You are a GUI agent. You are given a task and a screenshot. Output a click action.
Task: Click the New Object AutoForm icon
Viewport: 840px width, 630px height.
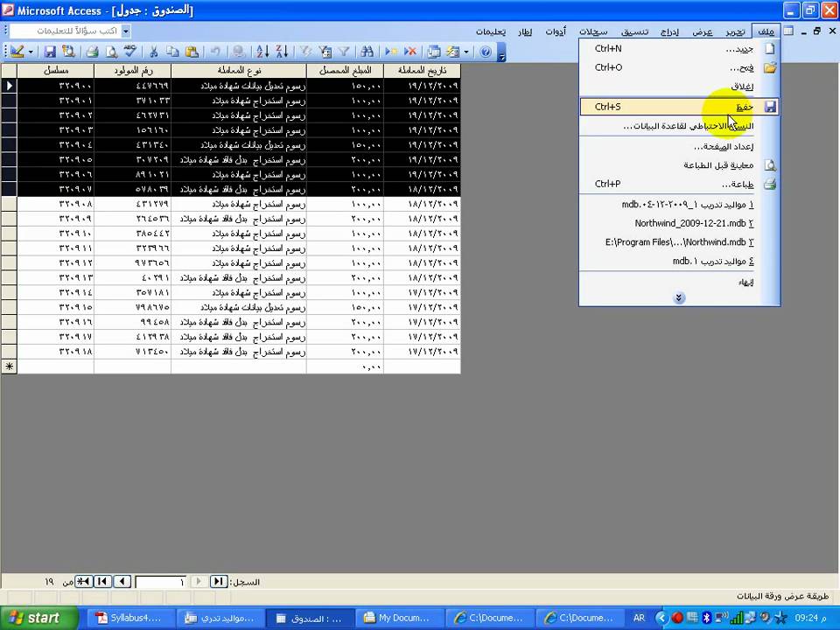coord(453,52)
